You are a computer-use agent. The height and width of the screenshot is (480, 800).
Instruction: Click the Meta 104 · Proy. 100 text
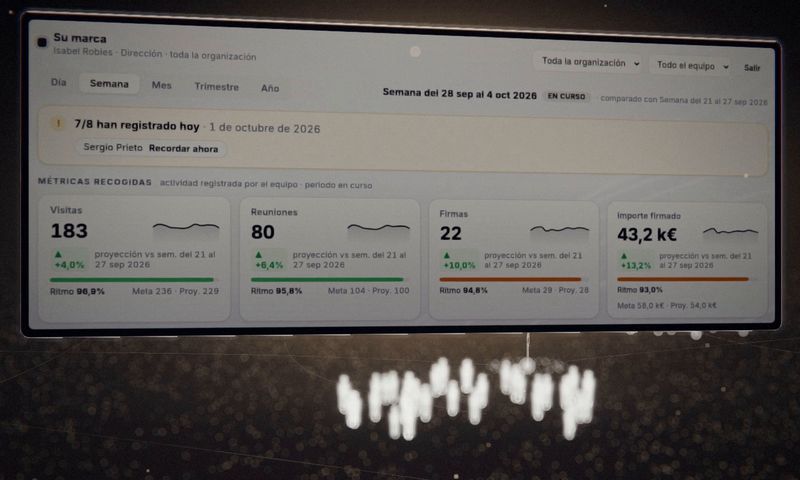pyautogui.click(x=368, y=291)
